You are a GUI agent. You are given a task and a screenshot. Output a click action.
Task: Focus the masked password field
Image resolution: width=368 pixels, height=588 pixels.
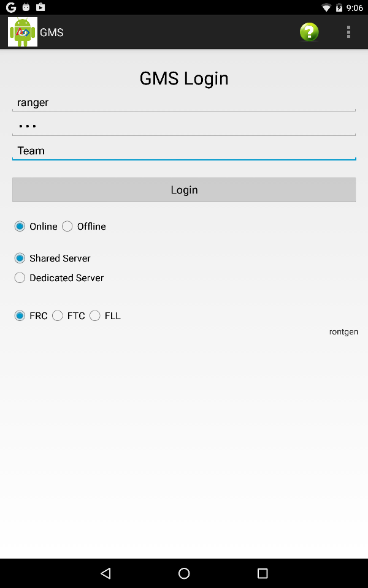[x=184, y=126]
